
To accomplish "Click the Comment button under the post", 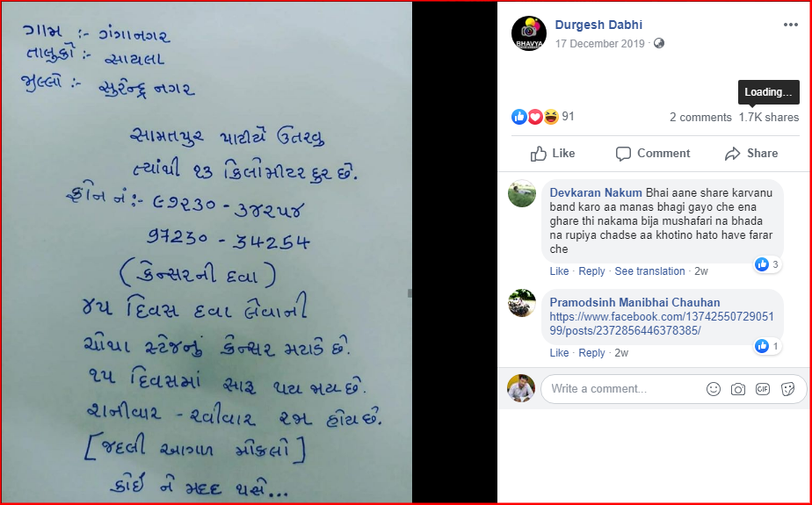I will click(x=652, y=153).
